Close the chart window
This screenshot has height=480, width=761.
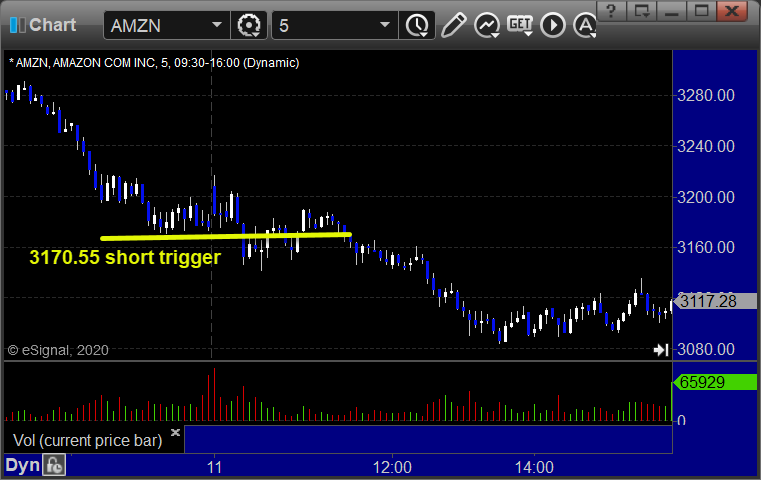732,10
